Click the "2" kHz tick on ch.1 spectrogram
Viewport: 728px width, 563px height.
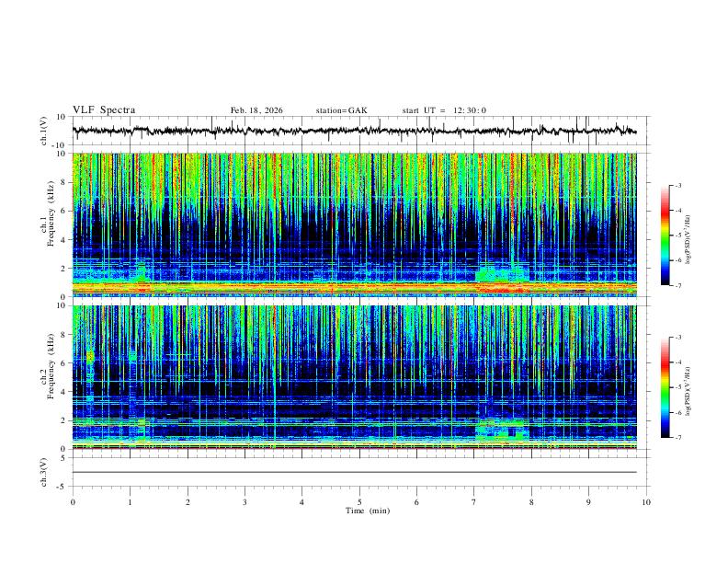coord(63,268)
